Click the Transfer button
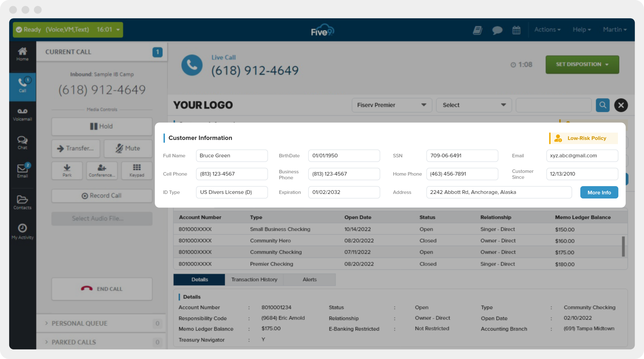 [x=76, y=148]
